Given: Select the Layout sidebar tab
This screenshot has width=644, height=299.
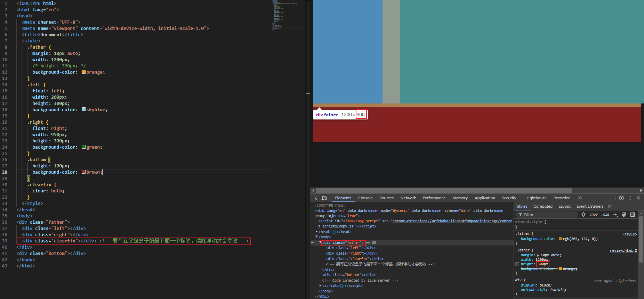Looking at the screenshot, I should coord(564,206).
